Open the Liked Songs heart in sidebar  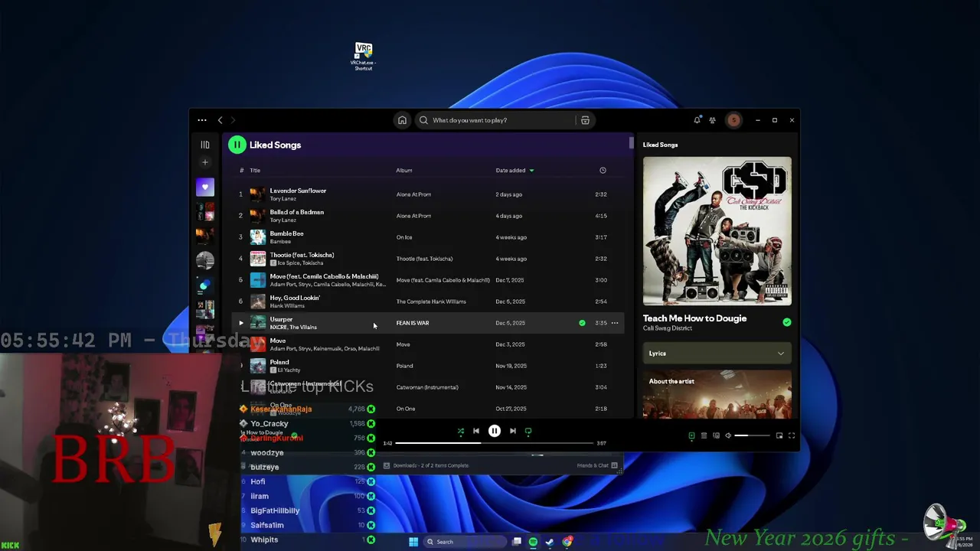pyautogui.click(x=205, y=187)
